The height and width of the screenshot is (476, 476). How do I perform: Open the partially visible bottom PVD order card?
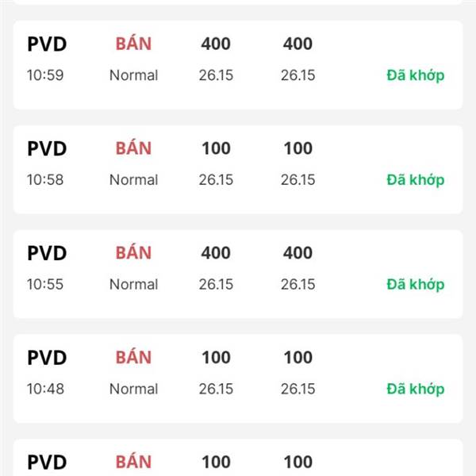tap(238, 460)
